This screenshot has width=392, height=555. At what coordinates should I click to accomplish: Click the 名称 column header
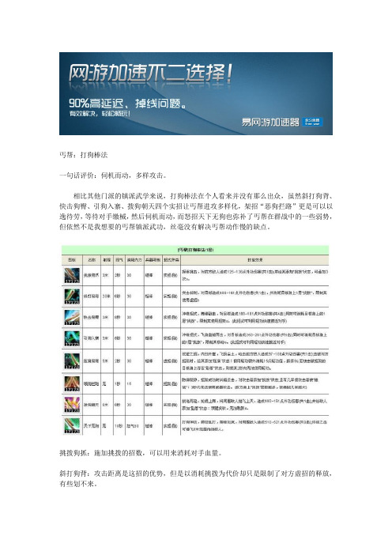[x=91, y=260]
